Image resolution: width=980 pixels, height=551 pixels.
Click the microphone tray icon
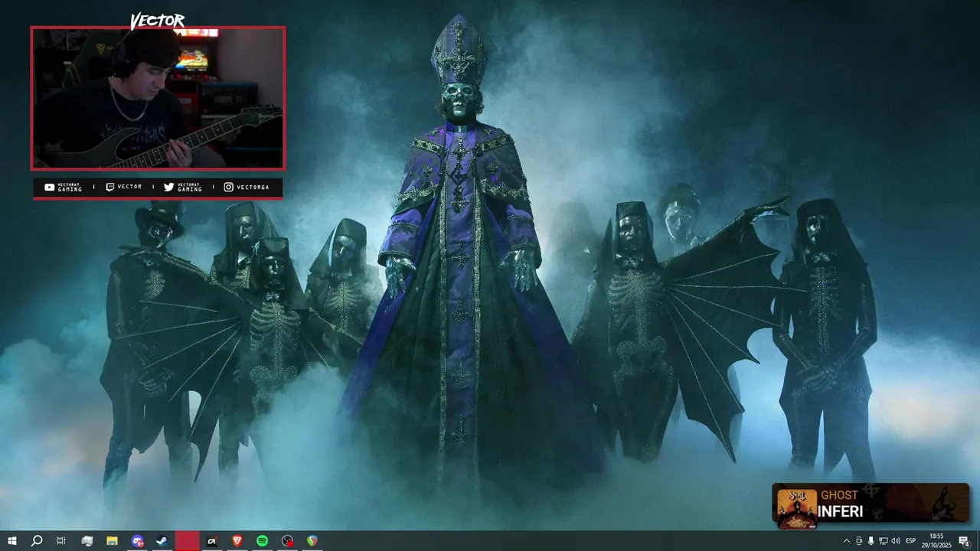(x=871, y=541)
